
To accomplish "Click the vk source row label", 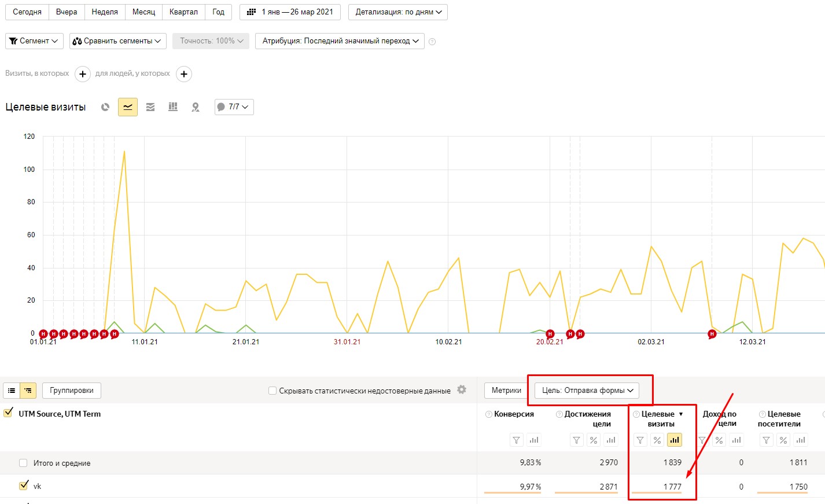I will 37,487.
